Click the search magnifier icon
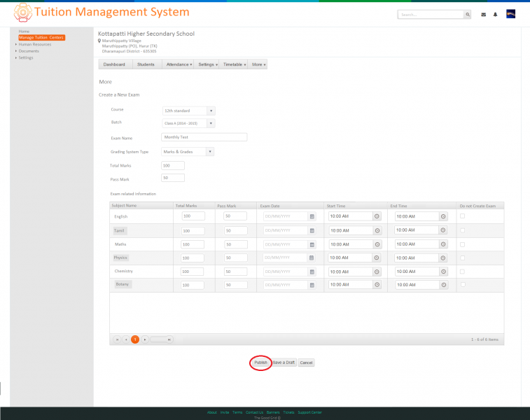Screen dimensions: 530x420 (468, 15)
